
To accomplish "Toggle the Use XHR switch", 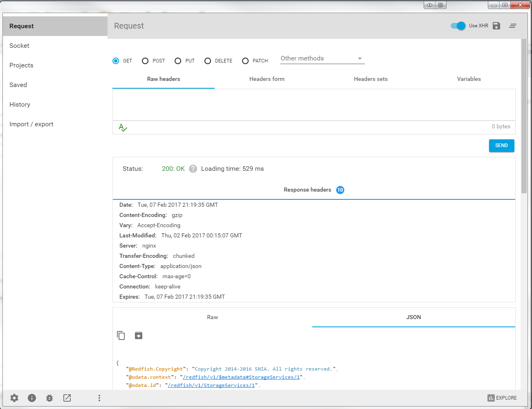I will pos(458,26).
